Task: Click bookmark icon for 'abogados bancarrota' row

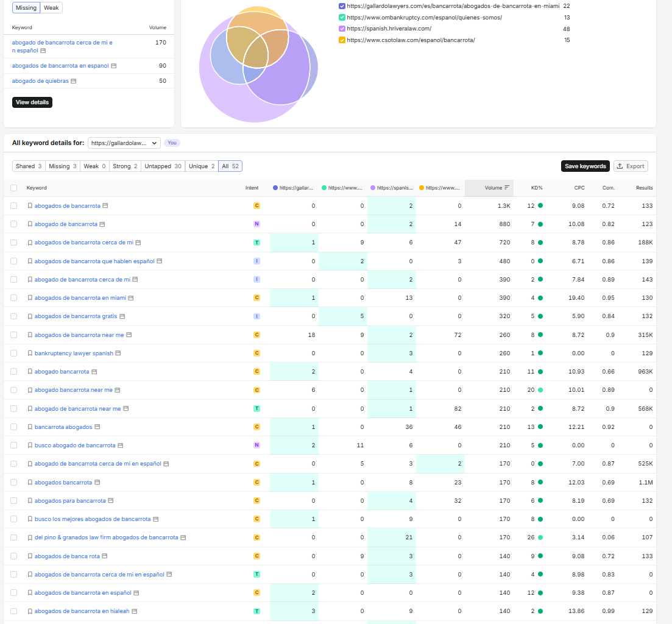Action: click(30, 482)
